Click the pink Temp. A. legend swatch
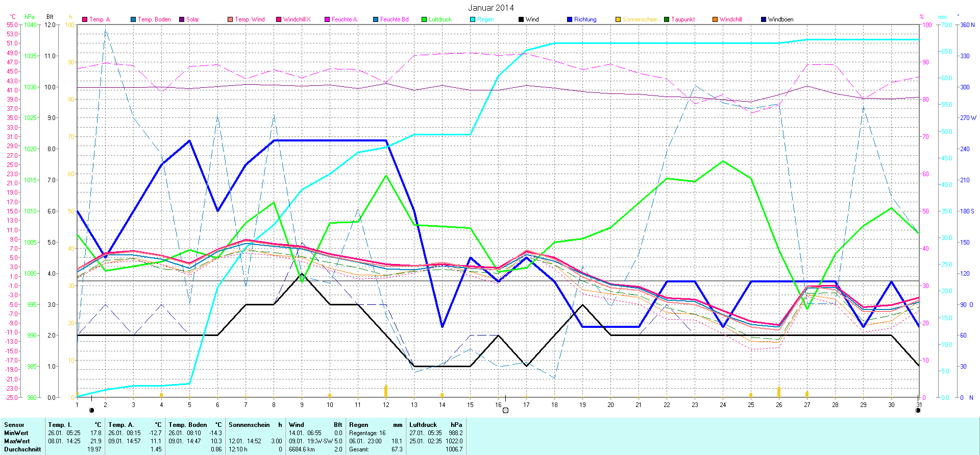The width and height of the screenshot is (980, 455). (x=85, y=19)
